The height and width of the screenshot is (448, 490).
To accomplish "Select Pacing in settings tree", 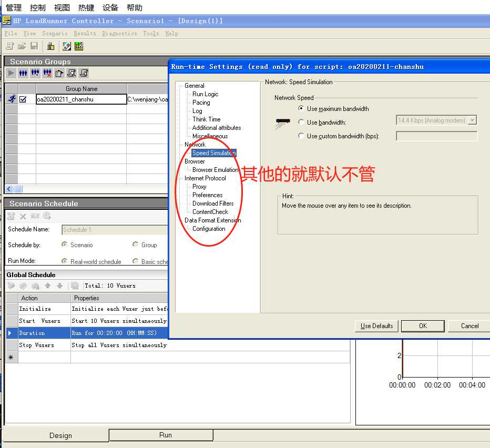I will click(x=201, y=103).
